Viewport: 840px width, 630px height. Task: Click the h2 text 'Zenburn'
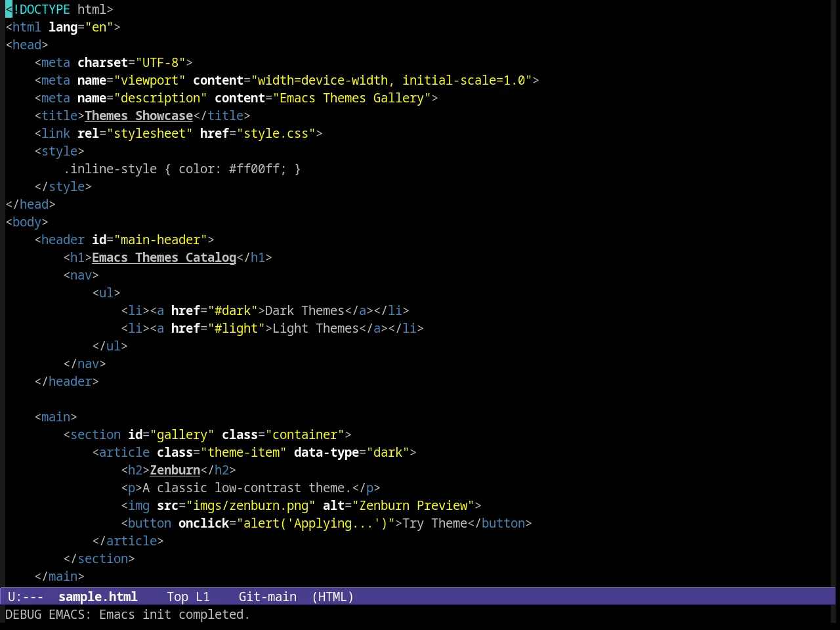tap(175, 470)
